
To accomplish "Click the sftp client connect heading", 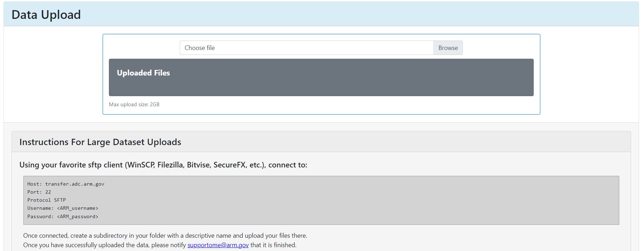I will coord(163,165).
